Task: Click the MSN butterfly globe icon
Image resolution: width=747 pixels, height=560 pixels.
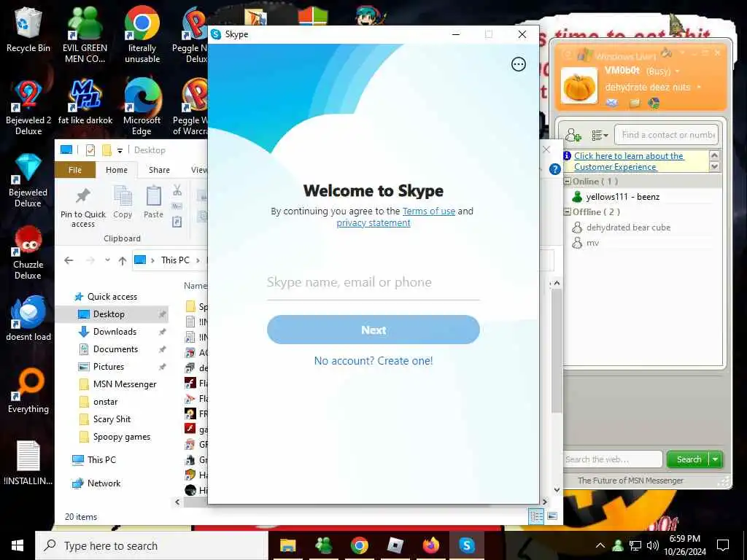Action: 654,103
